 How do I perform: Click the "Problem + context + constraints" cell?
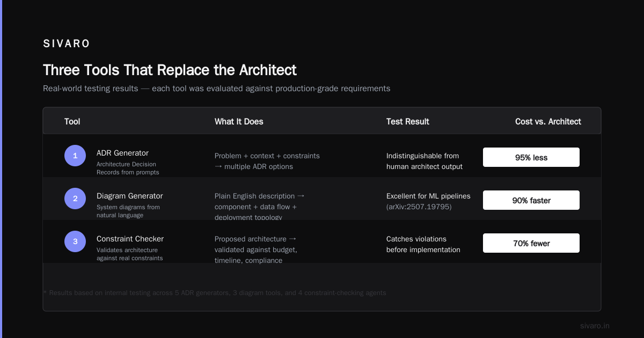pyautogui.click(x=267, y=161)
